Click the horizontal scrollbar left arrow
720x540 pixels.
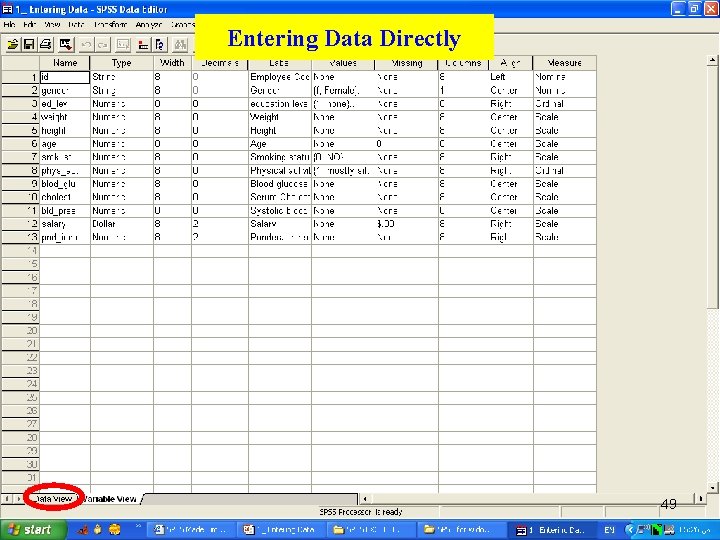(x=365, y=498)
